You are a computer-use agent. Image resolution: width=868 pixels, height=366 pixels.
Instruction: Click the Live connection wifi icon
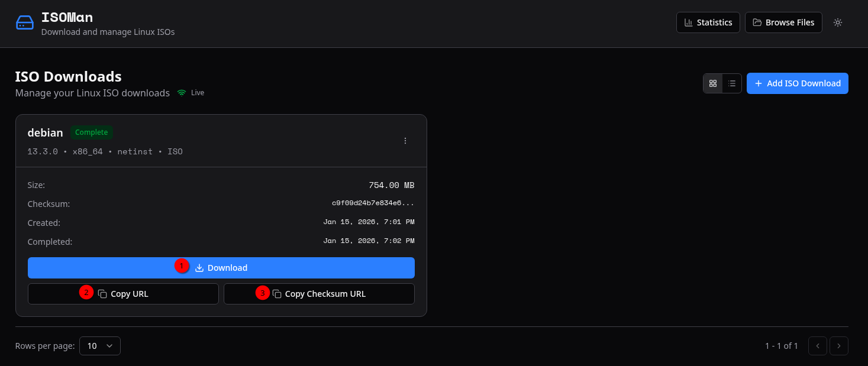click(182, 93)
